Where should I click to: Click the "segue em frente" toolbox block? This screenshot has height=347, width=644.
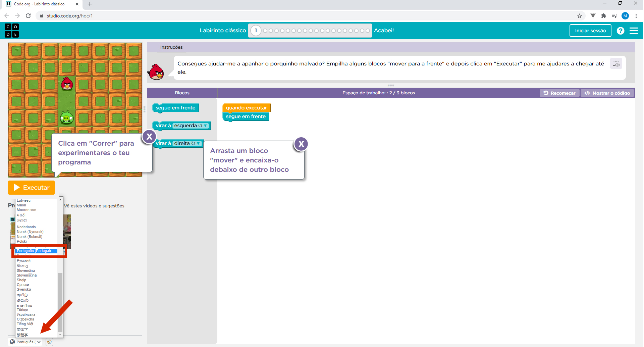click(x=175, y=108)
